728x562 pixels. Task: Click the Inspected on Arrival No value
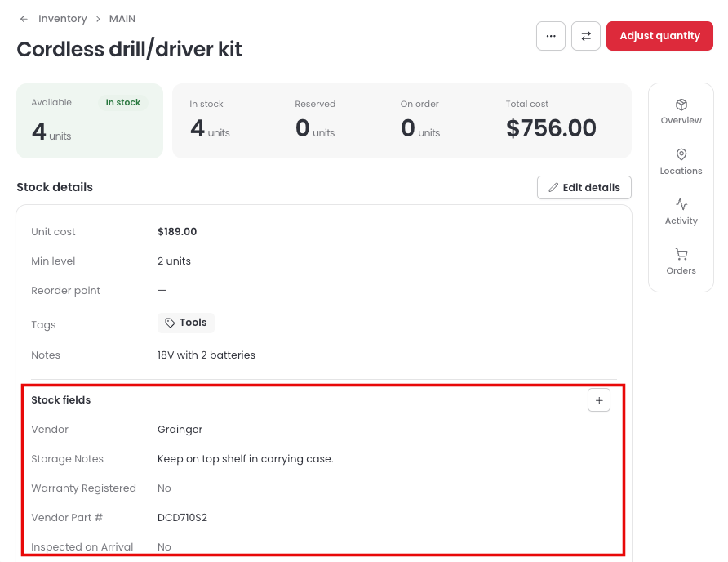(x=164, y=547)
